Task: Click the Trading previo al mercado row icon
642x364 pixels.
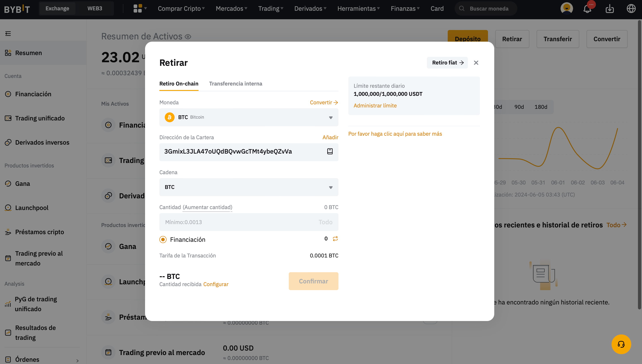Action: click(108, 353)
